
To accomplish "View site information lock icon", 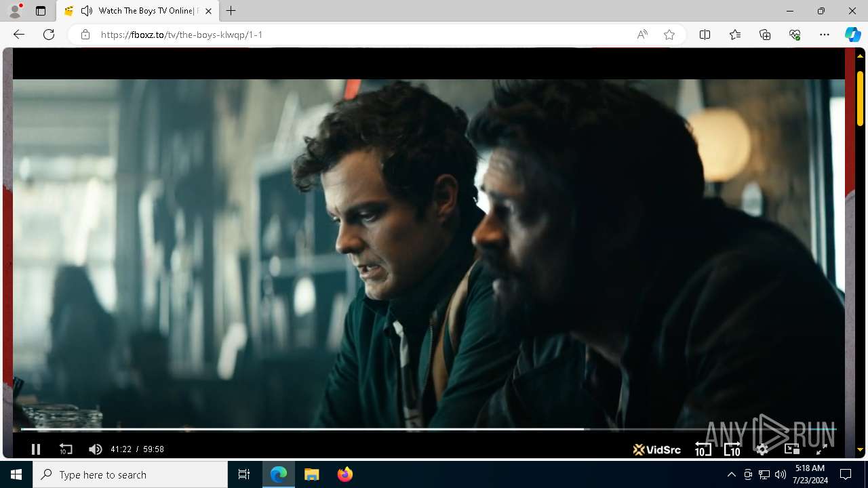I will coord(85,35).
